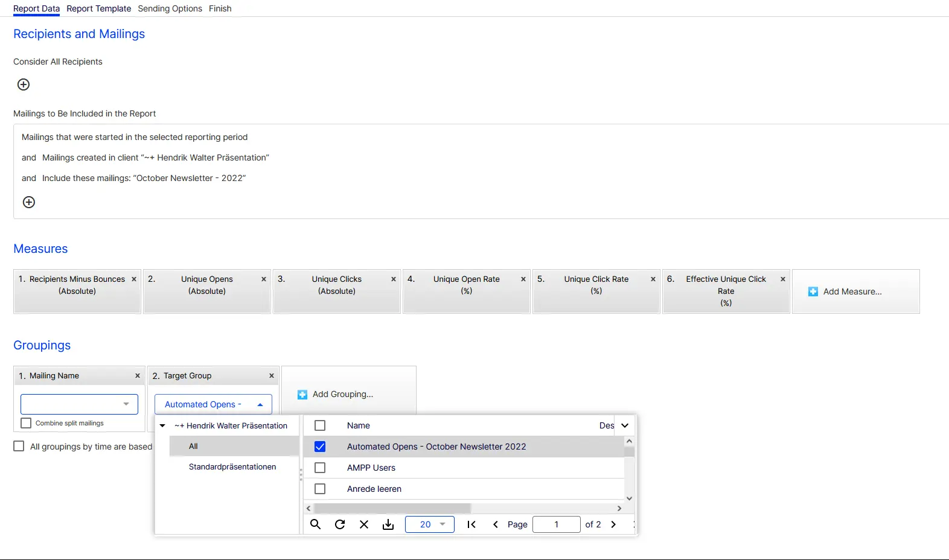The width and height of the screenshot is (949, 560).
Task: Open the column chooser arrow next to Des
Action: coord(625,425)
